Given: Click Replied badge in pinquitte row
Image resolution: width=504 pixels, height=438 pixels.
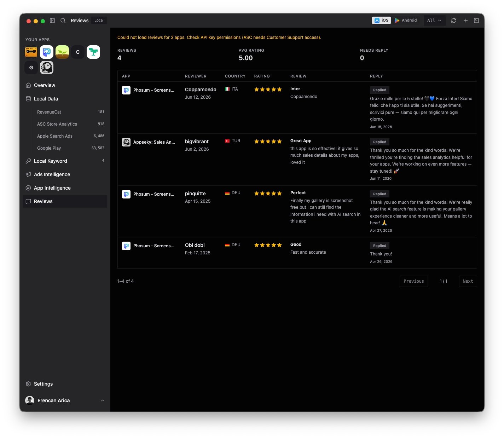Looking at the screenshot, I should point(380,194).
